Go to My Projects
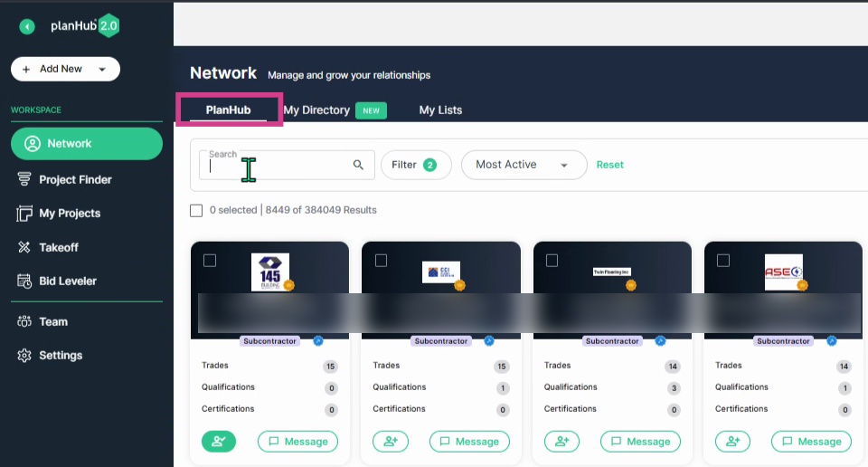The height and width of the screenshot is (467, 868). [x=59, y=214]
